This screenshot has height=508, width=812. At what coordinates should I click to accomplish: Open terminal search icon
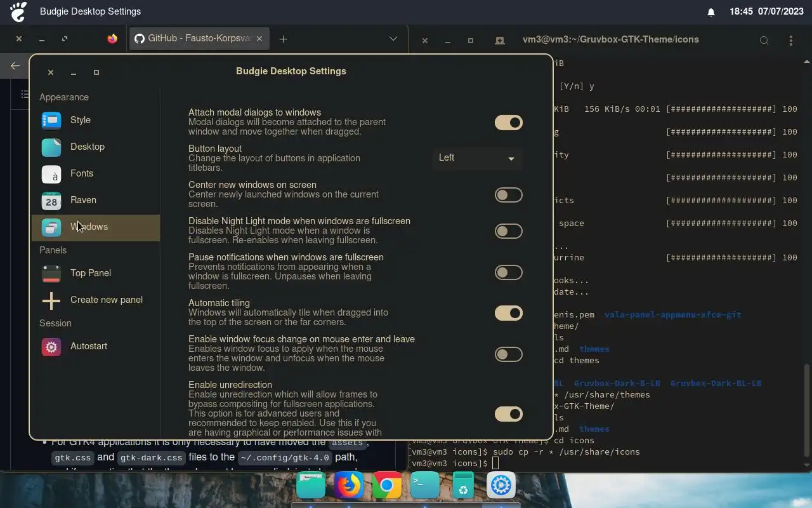764,41
